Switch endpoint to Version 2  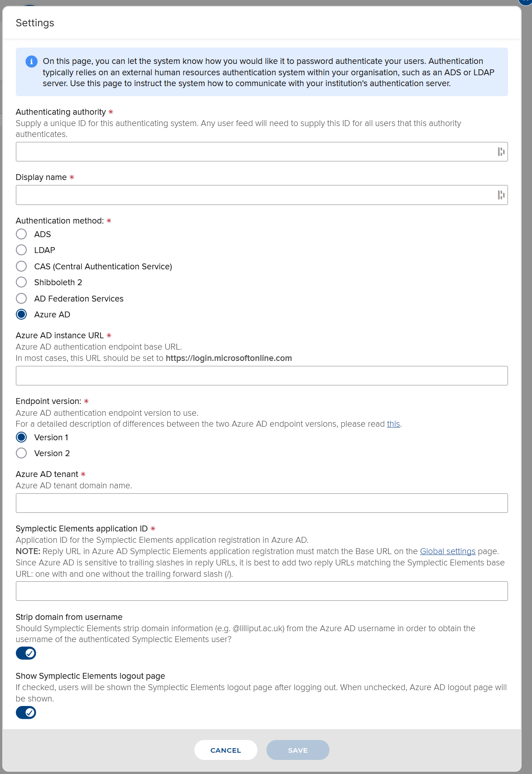tap(21, 453)
